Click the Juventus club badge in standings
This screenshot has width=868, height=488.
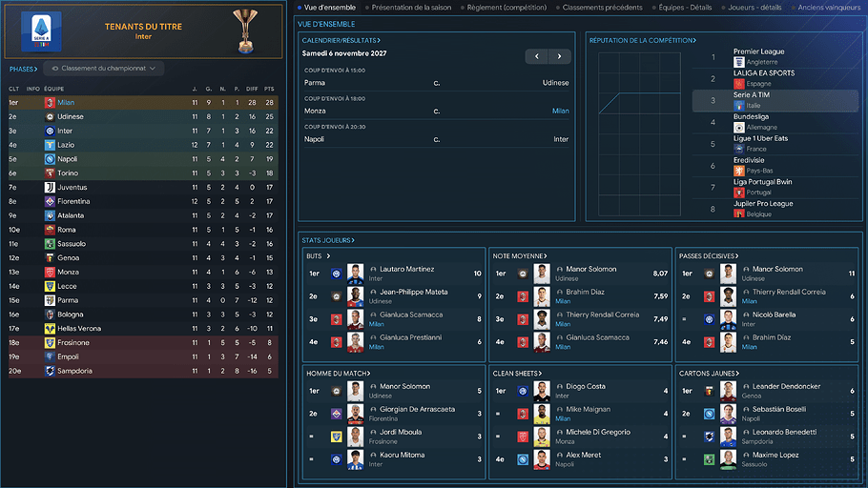coord(50,188)
